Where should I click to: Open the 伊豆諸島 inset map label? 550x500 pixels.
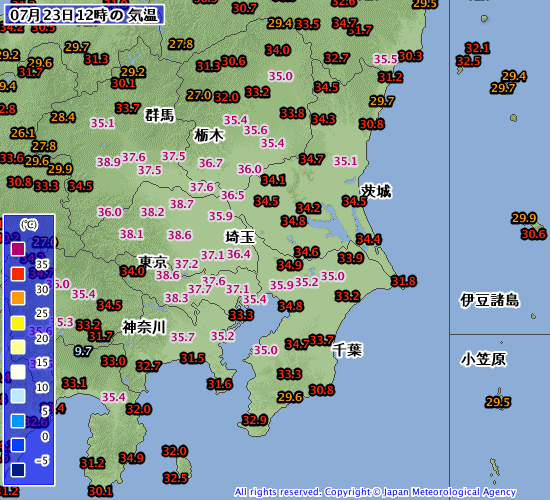[490, 300]
